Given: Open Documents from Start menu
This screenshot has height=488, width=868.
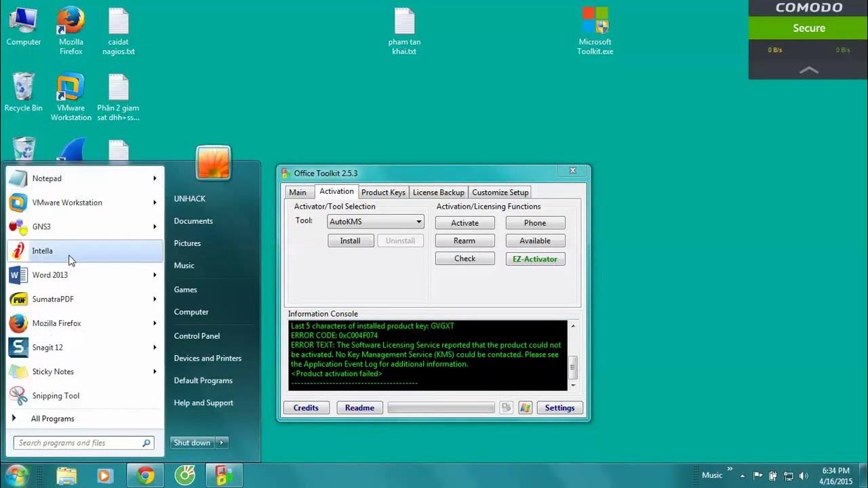Looking at the screenshot, I should click(193, 221).
